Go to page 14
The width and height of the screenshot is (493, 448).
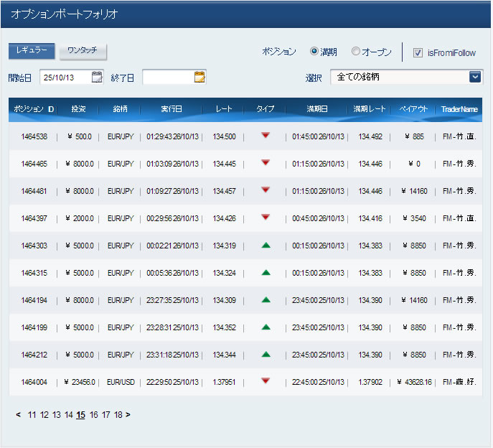69,415
